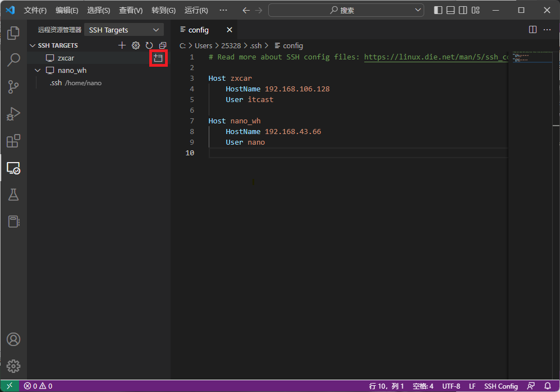Screen dimensions: 560x392
Task: Toggle the secondary side bar visibility
Action: coord(463,10)
